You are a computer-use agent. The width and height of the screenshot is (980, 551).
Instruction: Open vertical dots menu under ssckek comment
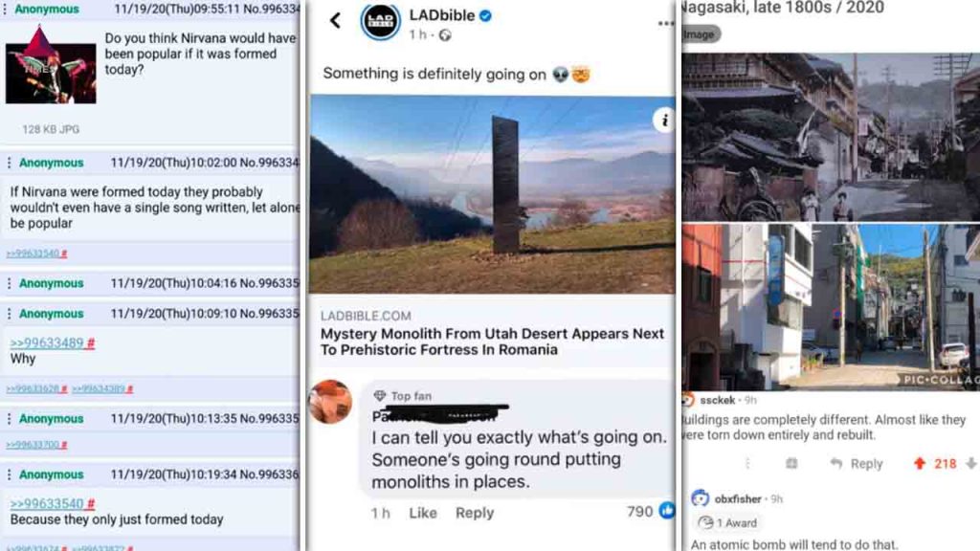click(747, 464)
